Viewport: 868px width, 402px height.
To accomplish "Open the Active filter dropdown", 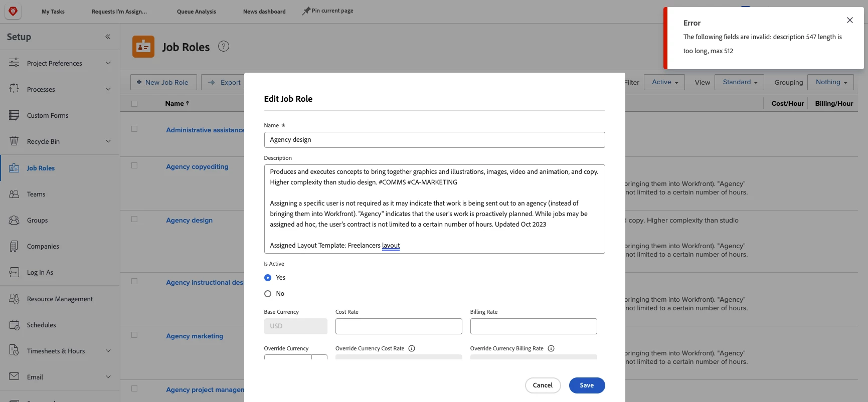I will [665, 82].
